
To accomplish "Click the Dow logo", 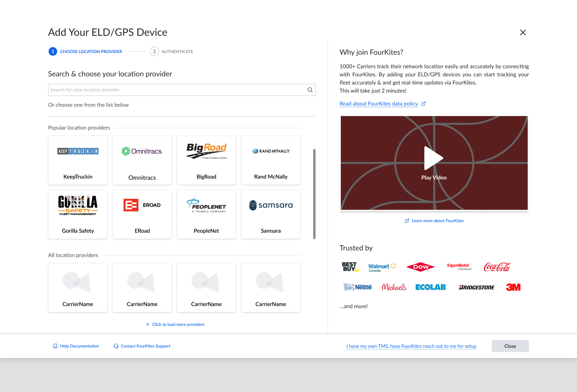I will (x=420, y=267).
